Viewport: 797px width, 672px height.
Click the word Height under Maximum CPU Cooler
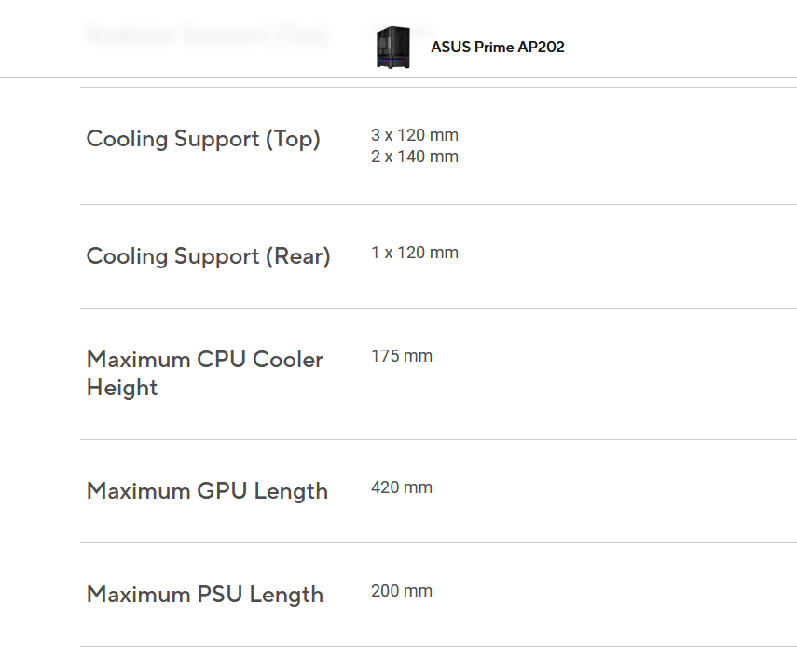(x=122, y=388)
